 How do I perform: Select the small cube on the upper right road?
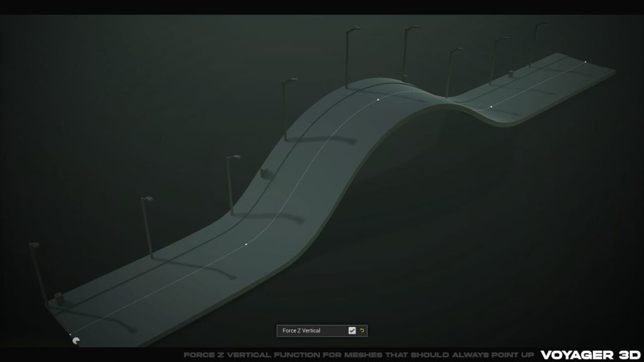point(510,75)
